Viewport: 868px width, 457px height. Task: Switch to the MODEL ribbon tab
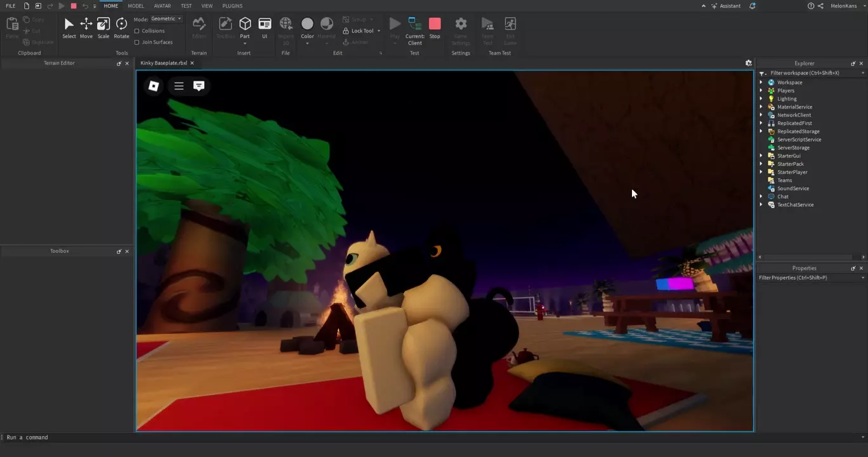coord(136,6)
